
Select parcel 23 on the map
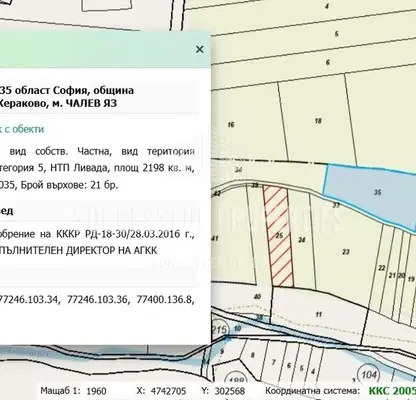click(x=346, y=251)
